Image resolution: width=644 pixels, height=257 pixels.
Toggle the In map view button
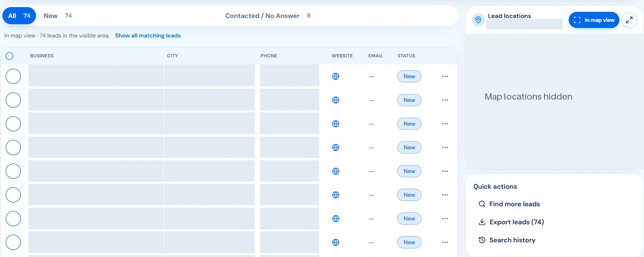594,20
